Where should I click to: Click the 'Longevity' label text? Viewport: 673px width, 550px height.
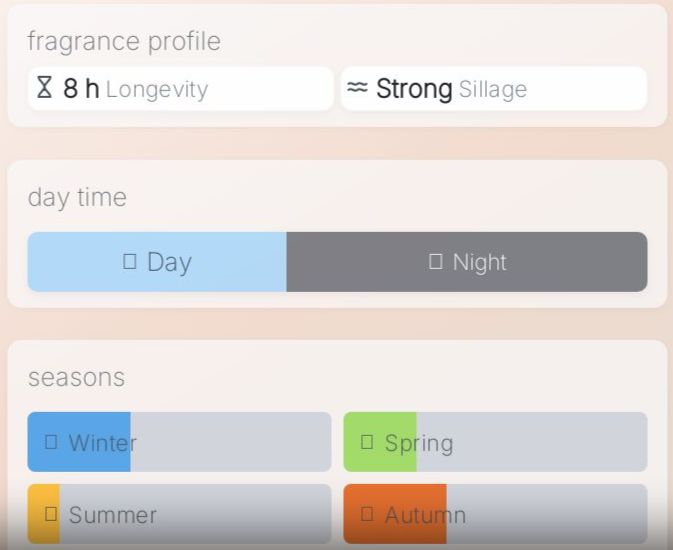[x=156, y=89]
